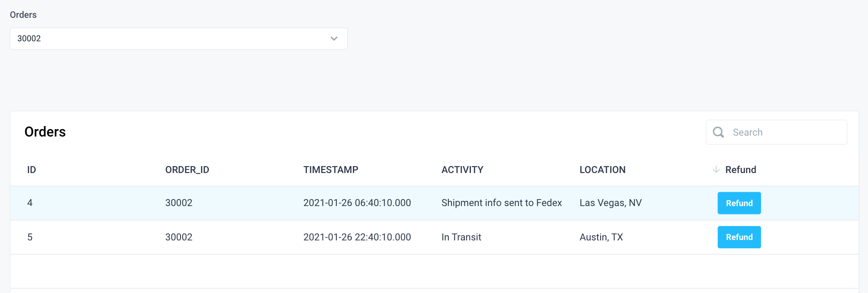
Task: Click the Orders table title
Action: [45, 132]
